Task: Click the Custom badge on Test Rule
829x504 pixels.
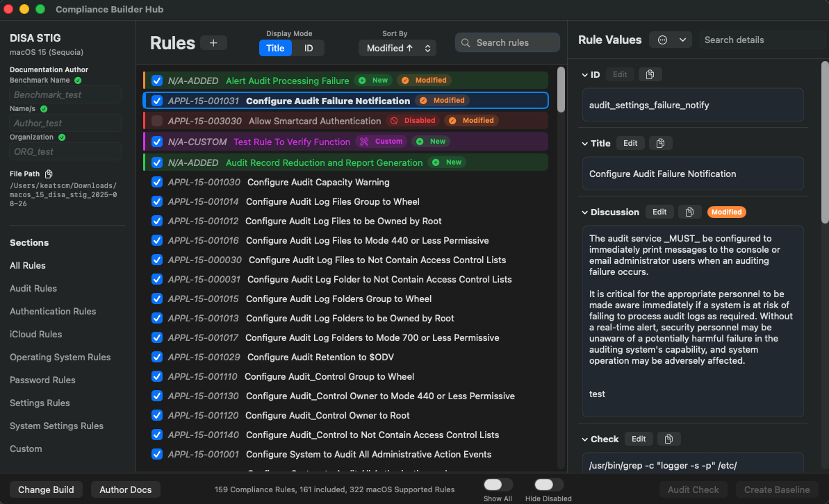Action: pos(381,141)
